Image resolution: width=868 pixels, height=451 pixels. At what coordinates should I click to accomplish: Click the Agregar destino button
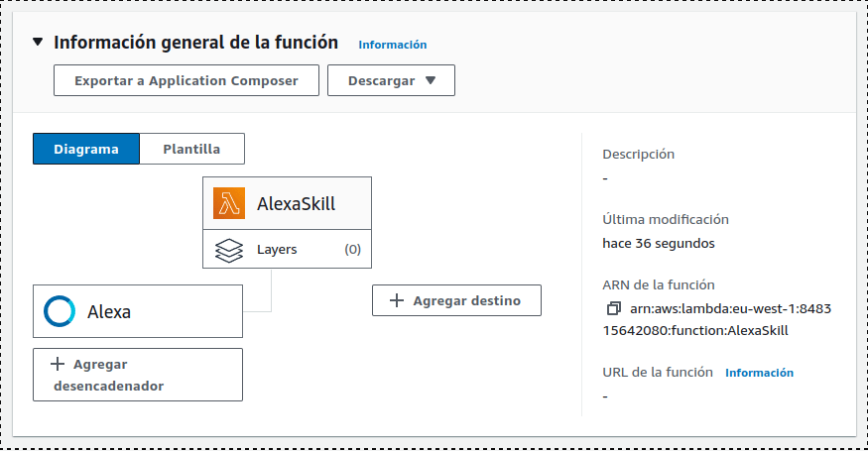[456, 300]
